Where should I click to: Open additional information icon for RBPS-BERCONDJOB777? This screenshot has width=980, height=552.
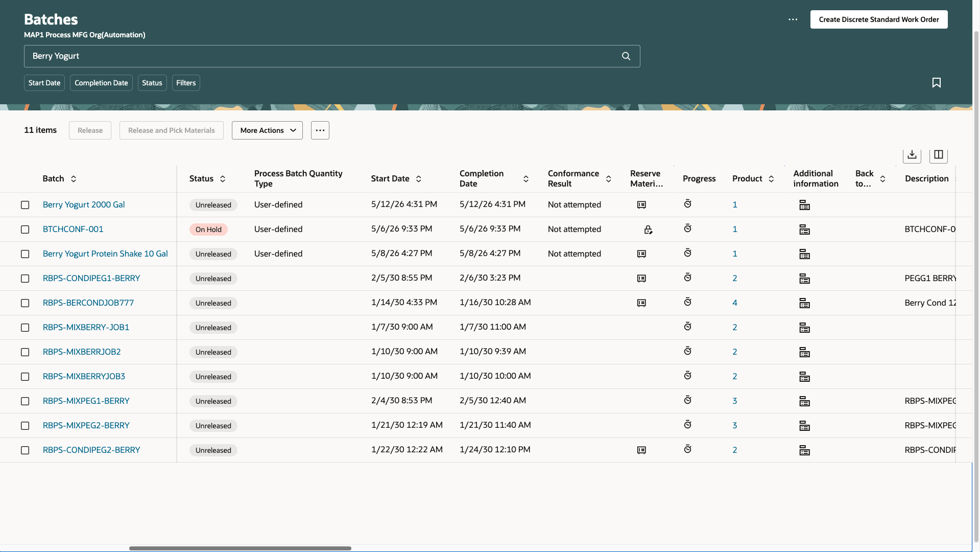coord(804,303)
